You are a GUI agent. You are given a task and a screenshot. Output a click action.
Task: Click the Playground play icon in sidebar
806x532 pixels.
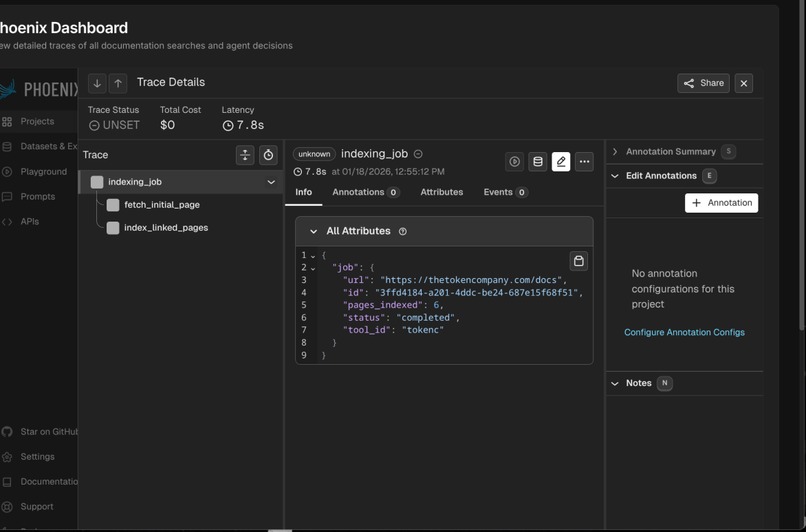click(7, 172)
